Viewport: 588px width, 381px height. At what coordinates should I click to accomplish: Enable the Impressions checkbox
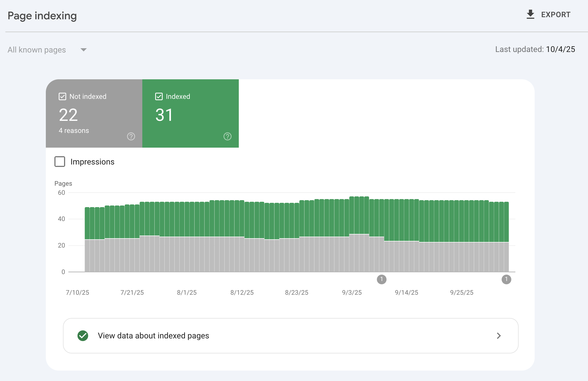point(60,162)
